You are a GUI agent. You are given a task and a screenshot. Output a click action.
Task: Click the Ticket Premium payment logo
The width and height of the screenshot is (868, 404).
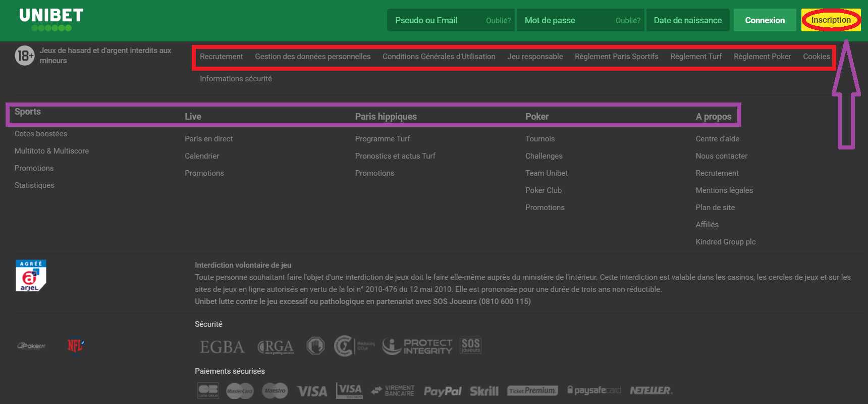click(532, 391)
